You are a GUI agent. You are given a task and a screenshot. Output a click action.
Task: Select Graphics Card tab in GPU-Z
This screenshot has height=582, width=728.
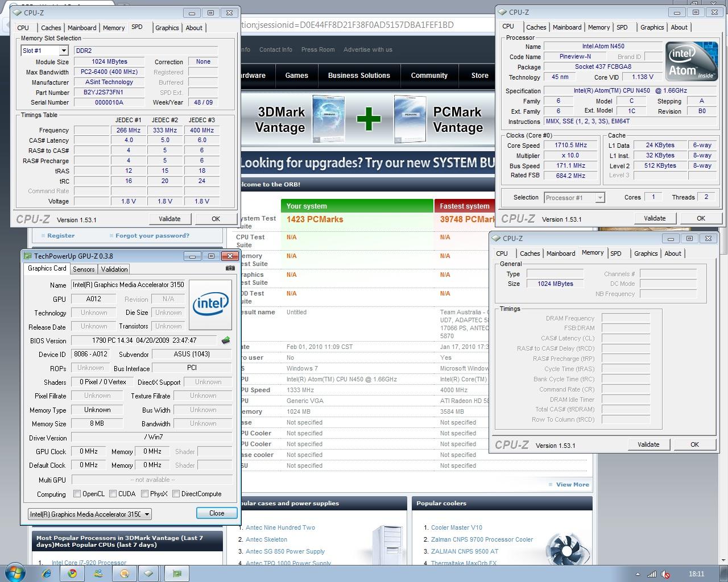tap(47, 268)
